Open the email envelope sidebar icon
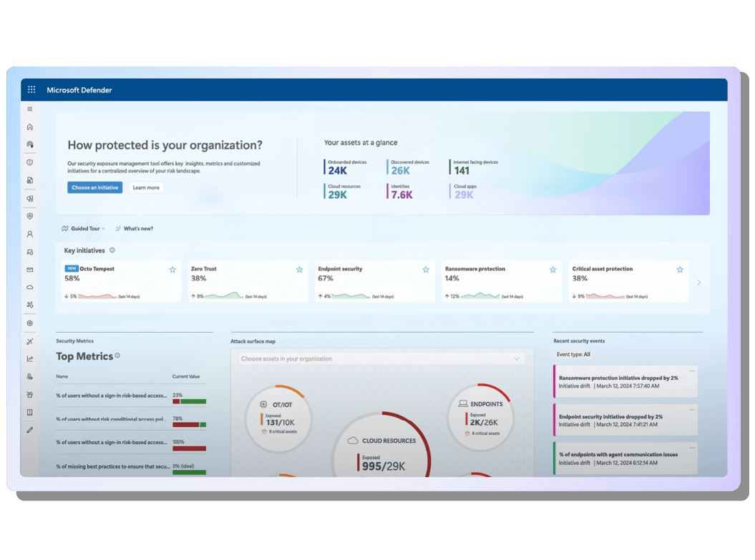This screenshot has width=755, height=560. point(30,270)
